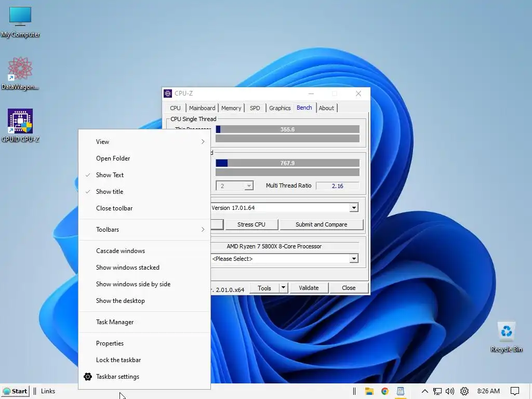Expand the Toolbars submenu
532x399 pixels.
tap(144, 230)
